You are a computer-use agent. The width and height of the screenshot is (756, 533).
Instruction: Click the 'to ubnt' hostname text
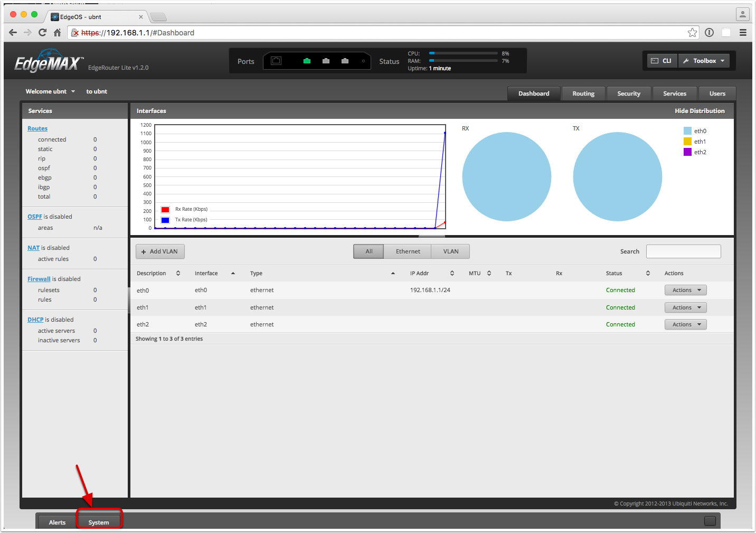pyautogui.click(x=97, y=91)
